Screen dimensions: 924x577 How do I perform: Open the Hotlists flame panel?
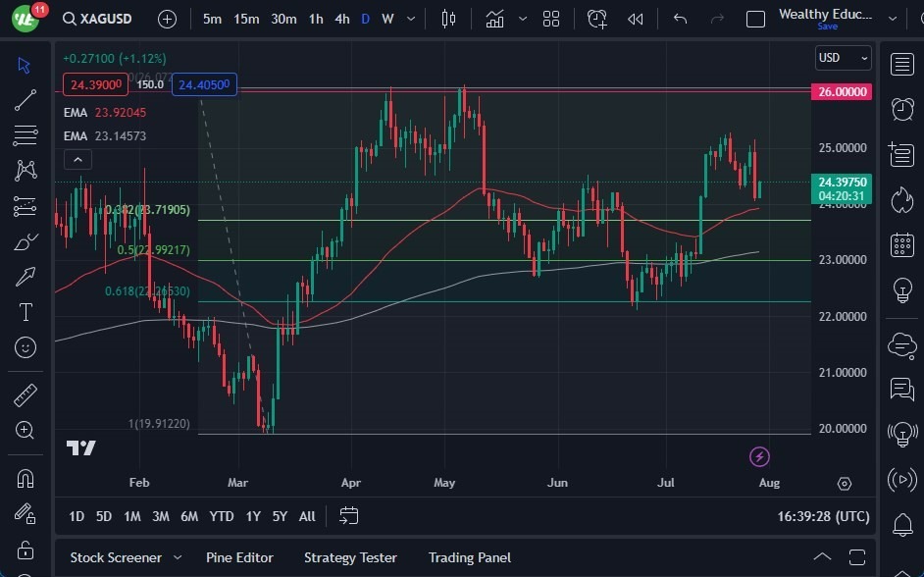pos(901,199)
